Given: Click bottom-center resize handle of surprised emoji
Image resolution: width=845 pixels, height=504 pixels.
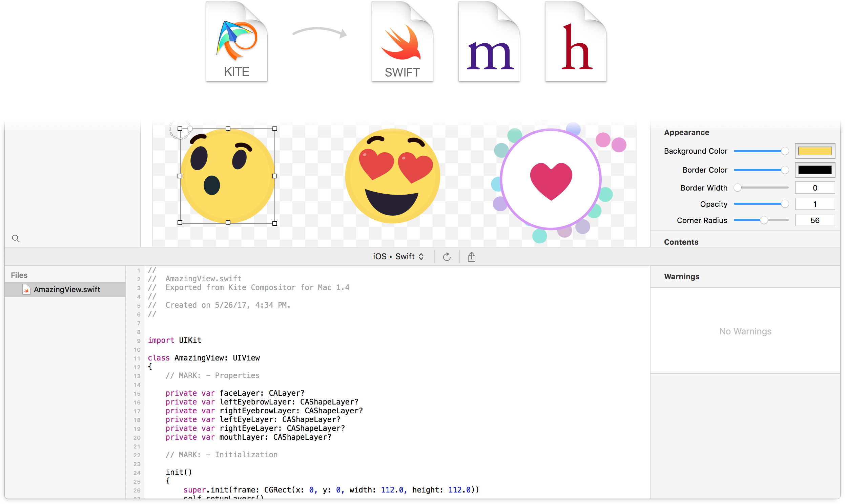Looking at the screenshot, I should 228,223.
